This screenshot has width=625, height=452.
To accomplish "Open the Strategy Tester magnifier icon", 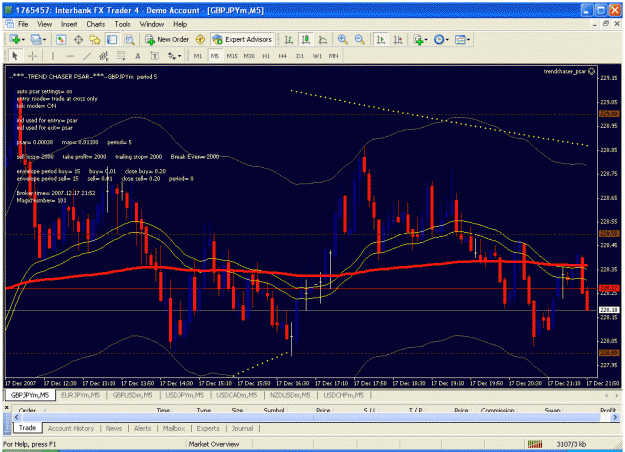I will (x=129, y=39).
